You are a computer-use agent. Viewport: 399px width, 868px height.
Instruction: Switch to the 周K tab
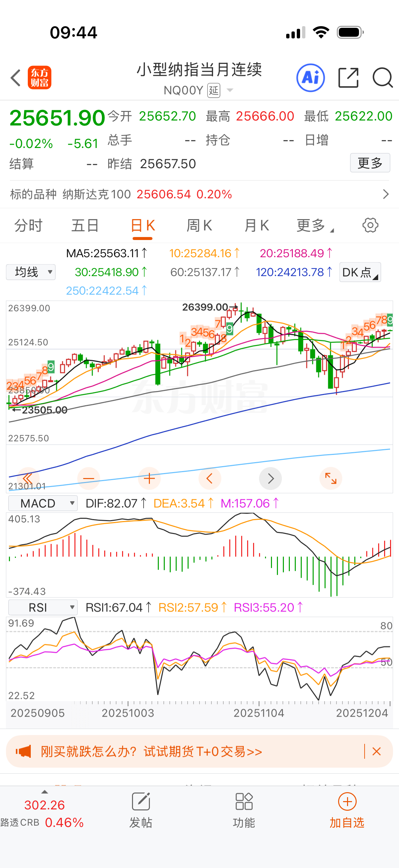199,225
